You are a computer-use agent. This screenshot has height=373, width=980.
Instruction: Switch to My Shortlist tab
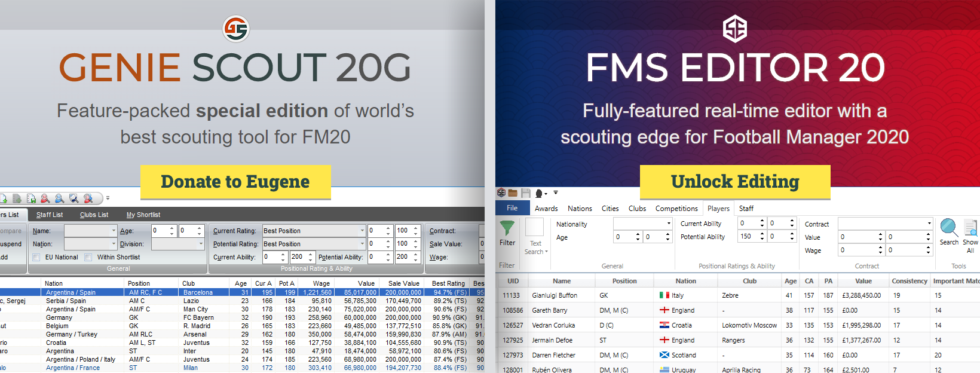pyautogui.click(x=143, y=215)
